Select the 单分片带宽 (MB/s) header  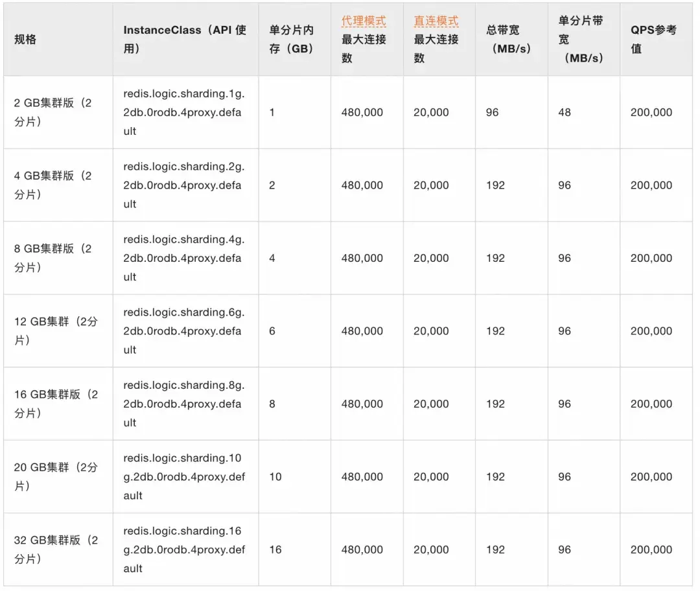pos(581,40)
